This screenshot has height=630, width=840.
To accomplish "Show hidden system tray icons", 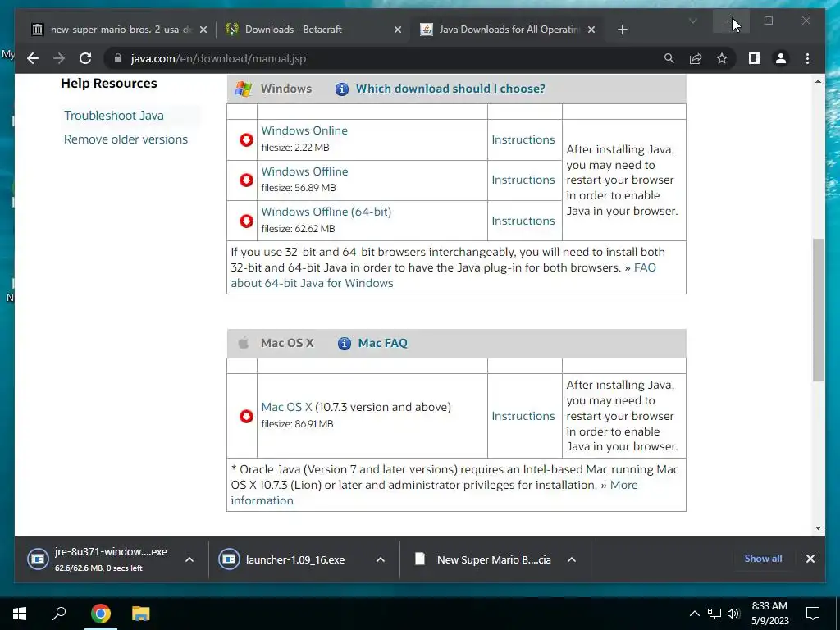I will 694,614.
